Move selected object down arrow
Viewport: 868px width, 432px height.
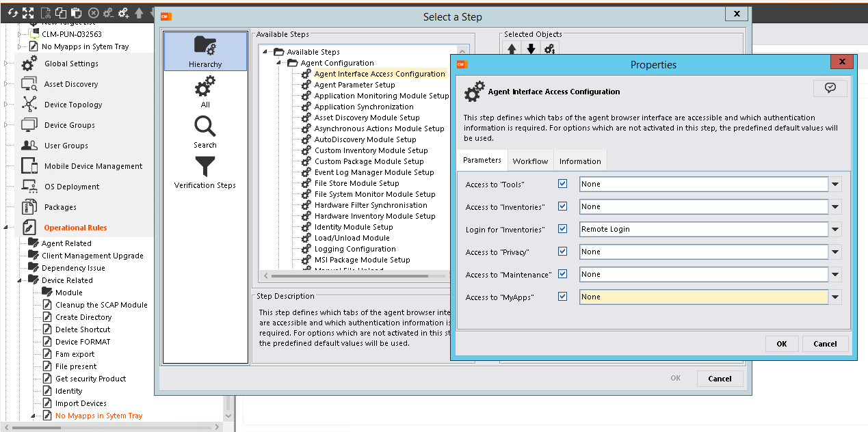(x=531, y=49)
